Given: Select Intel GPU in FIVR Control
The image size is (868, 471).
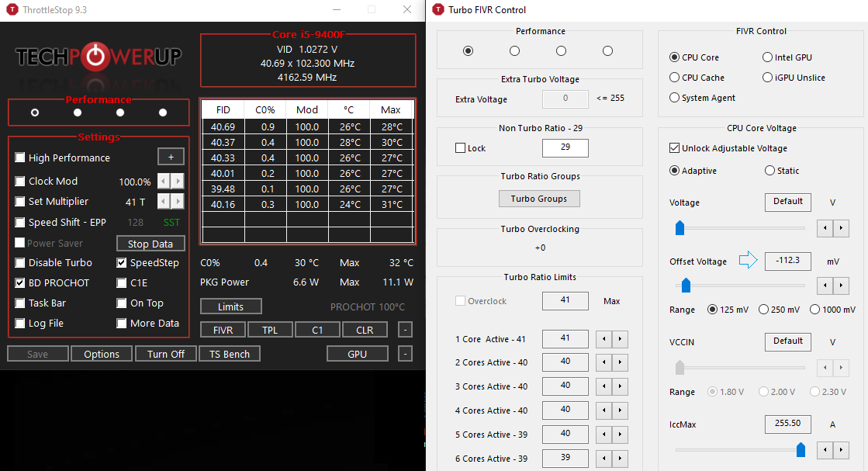Looking at the screenshot, I should [767, 57].
